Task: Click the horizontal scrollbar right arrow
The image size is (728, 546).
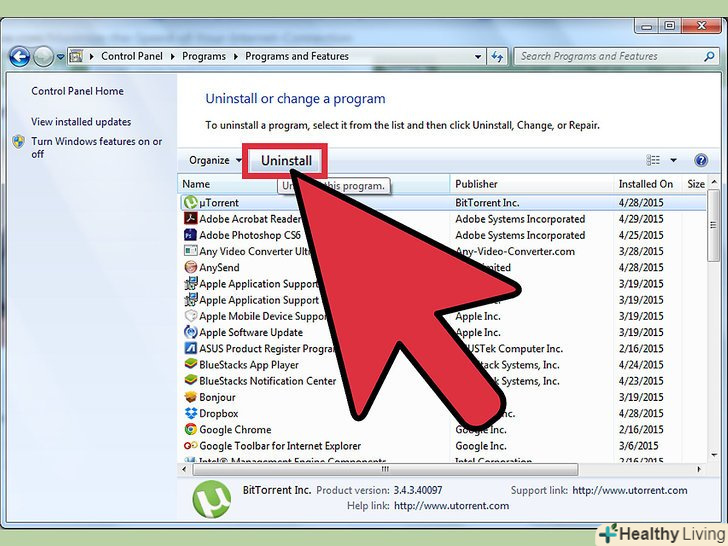Action: (700, 469)
